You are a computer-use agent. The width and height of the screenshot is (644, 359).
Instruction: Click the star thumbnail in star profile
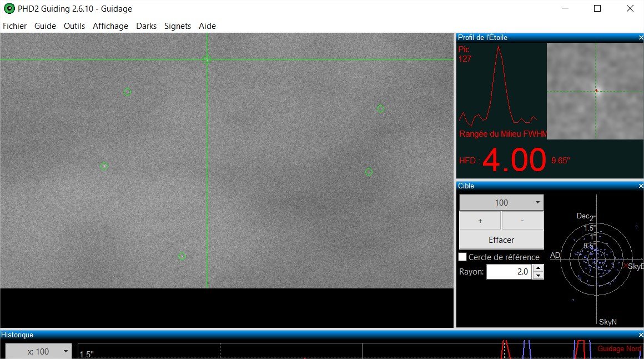(x=595, y=91)
